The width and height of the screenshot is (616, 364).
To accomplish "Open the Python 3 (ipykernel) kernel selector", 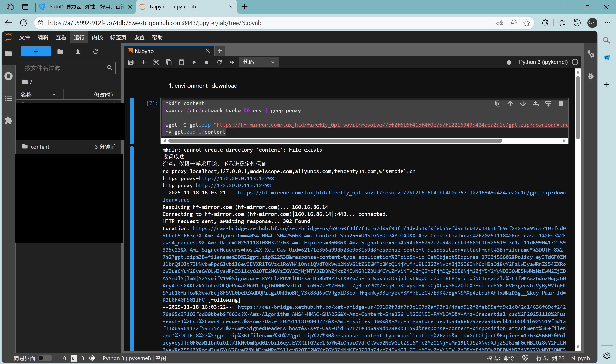I will [543, 62].
